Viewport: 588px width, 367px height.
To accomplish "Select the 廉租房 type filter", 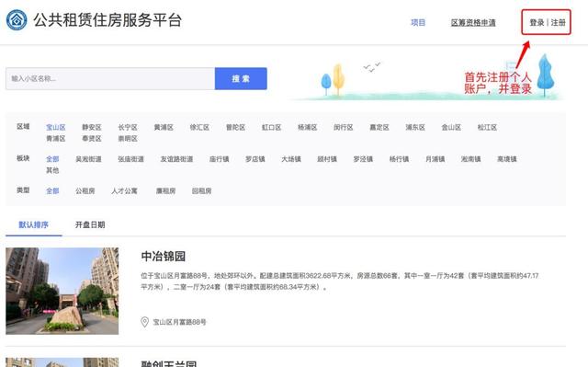I will (165, 191).
